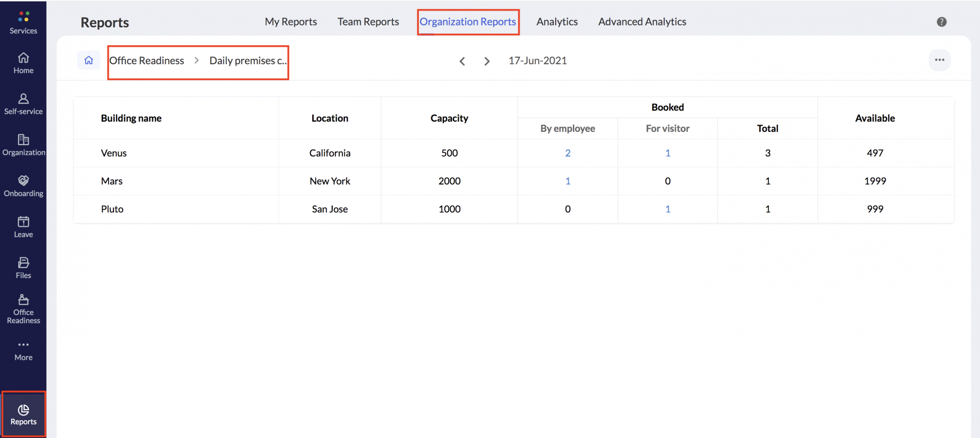Open the three-dot options menu
The width and height of the screenshot is (980, 438).
(939, 60)
